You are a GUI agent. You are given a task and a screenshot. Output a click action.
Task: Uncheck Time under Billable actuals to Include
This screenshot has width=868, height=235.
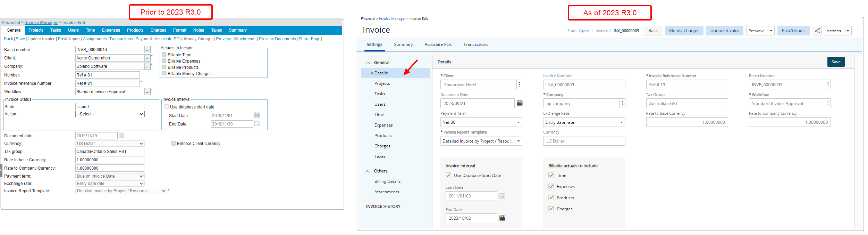551,175
